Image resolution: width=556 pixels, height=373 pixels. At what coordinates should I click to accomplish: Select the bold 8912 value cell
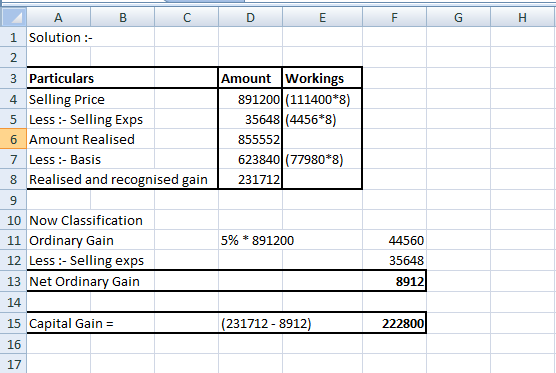point(395,281)
